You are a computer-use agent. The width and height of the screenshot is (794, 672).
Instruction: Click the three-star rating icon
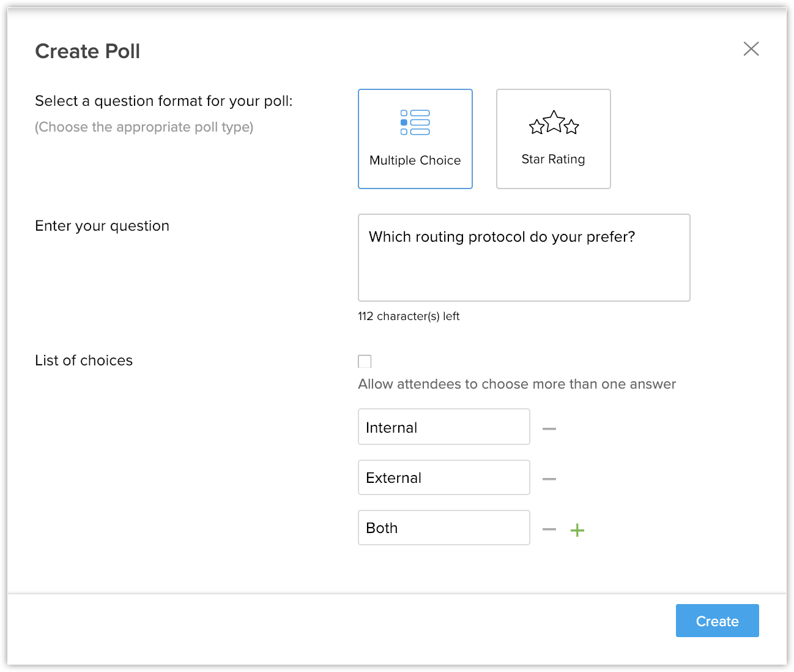coord(554,123)
